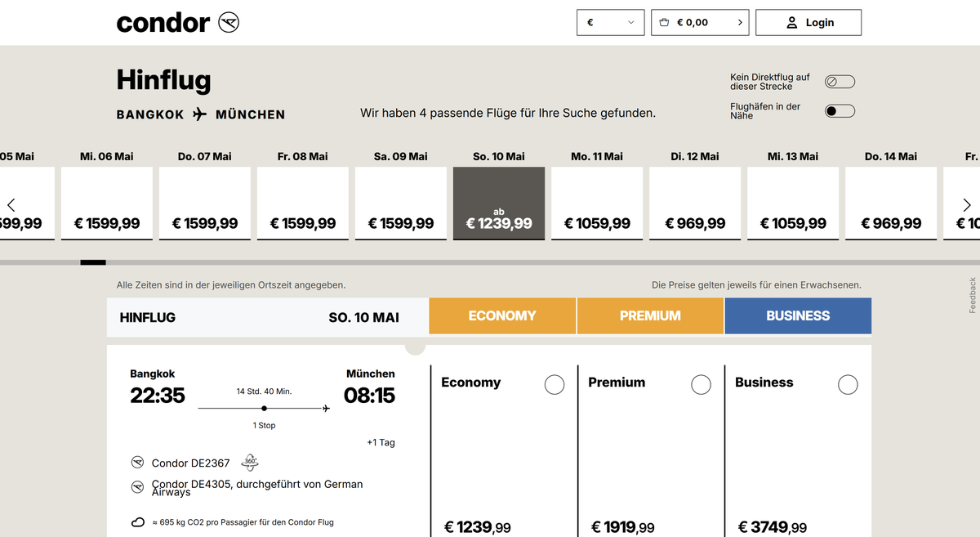Screen dimensions: 980x537
Task: Switch to the ECONOMY tab
Action: [502, 315]
